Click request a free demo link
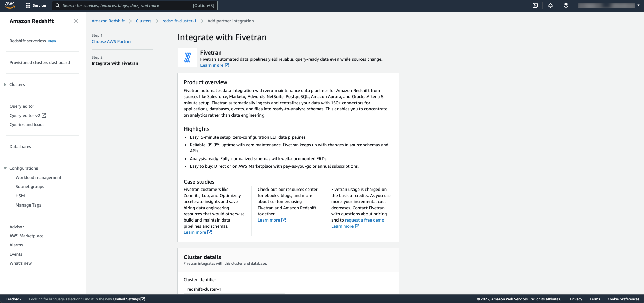The image size is (644, 303). 364,220
